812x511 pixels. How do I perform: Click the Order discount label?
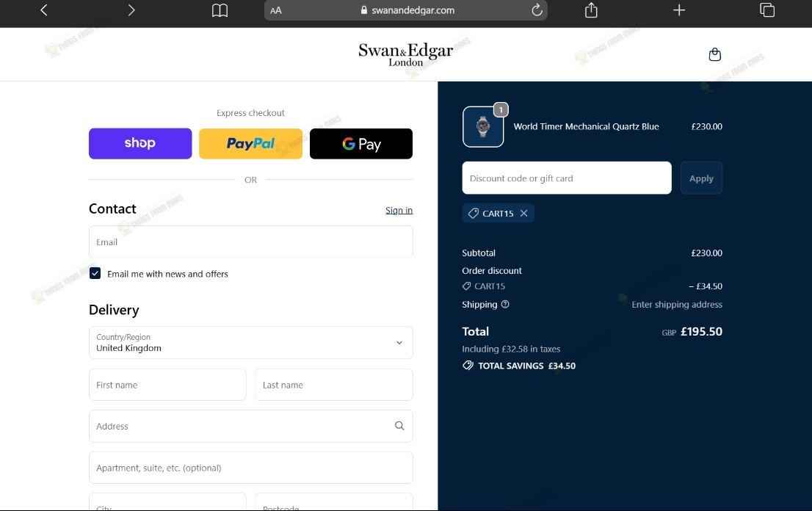(492, 270)
